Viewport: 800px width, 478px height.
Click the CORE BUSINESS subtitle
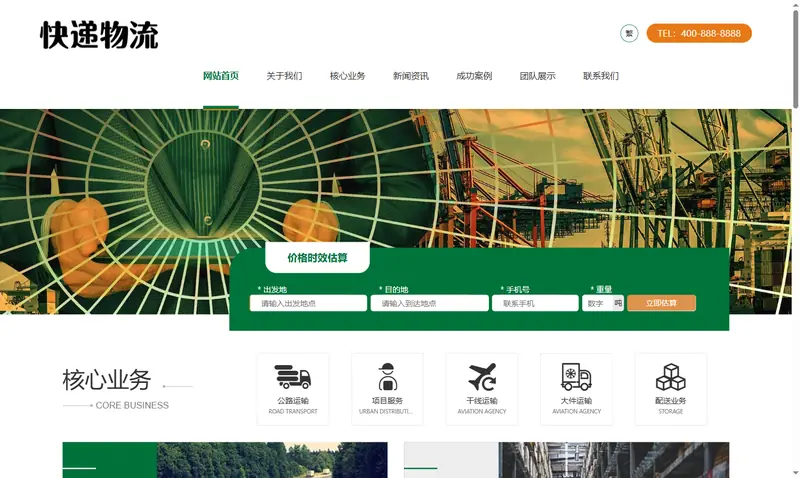132,406
